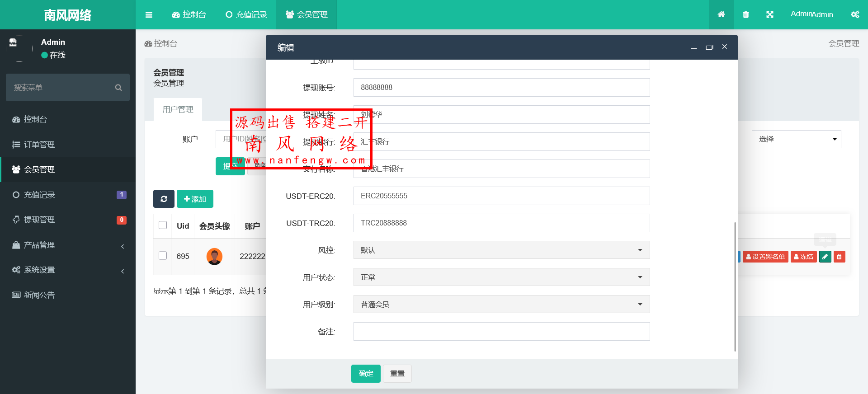
Task: Open the 风控 dropdown
Action: (x=501, y=250)
